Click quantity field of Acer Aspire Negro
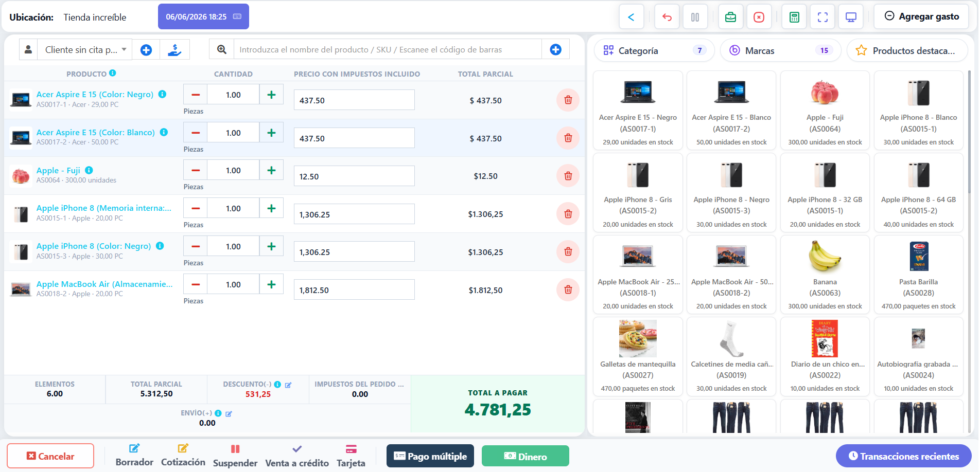 tap(233, 95)
